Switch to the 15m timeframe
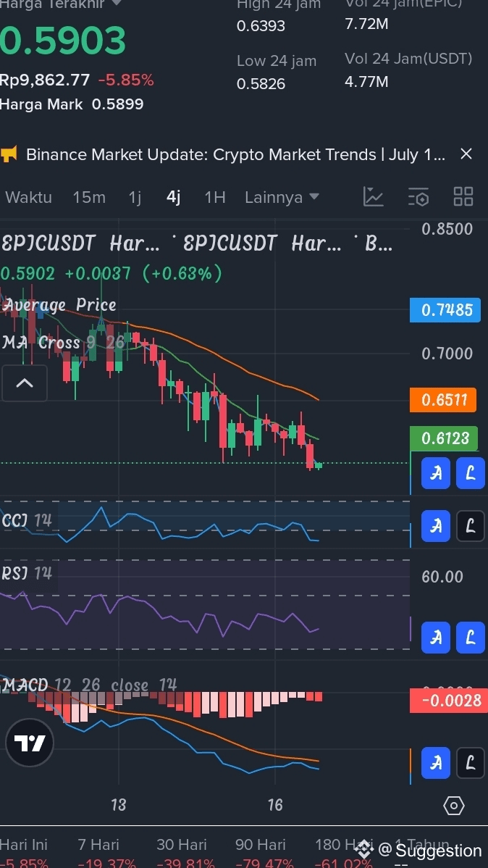 [x=89, y=197]
